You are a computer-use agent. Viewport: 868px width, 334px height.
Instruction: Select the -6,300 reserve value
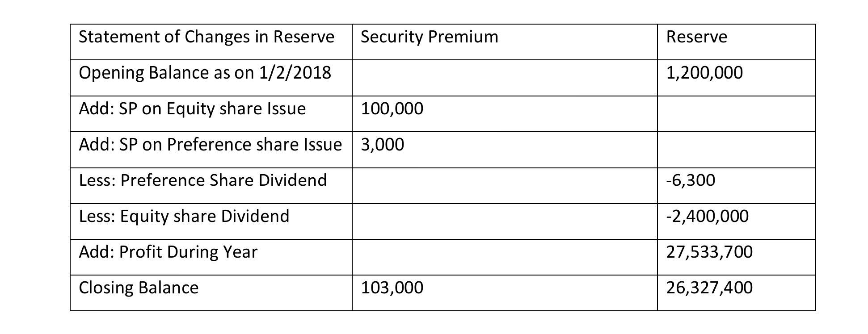click(x=691, y=180)
